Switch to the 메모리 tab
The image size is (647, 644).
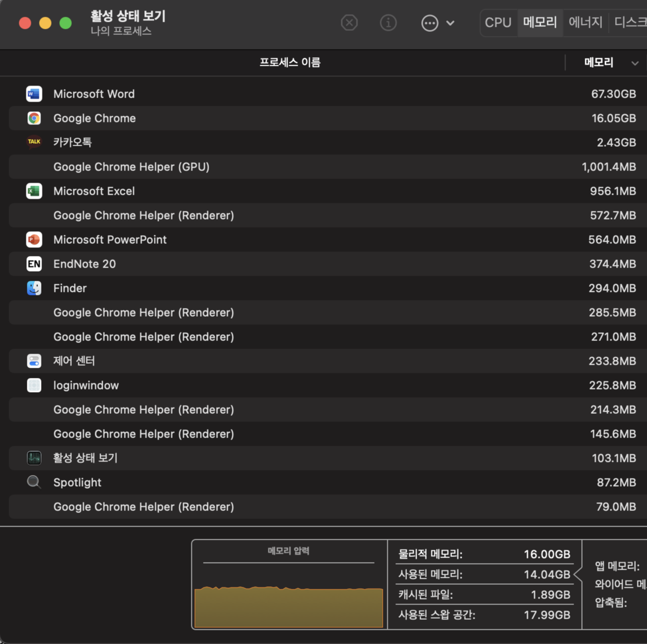pos(540,23)
